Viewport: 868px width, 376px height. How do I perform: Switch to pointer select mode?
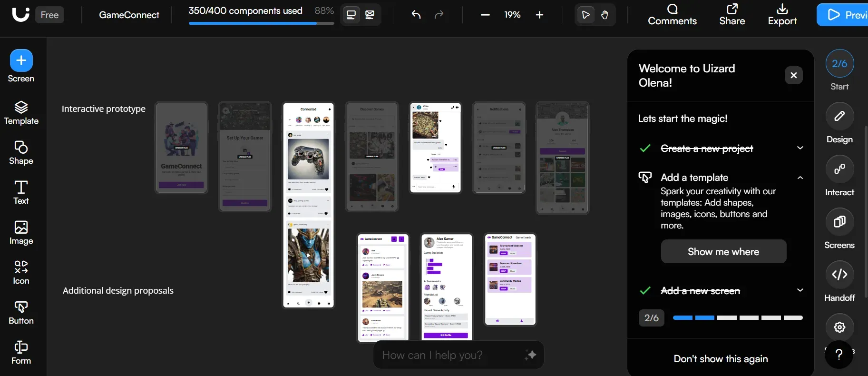point(586,15)
